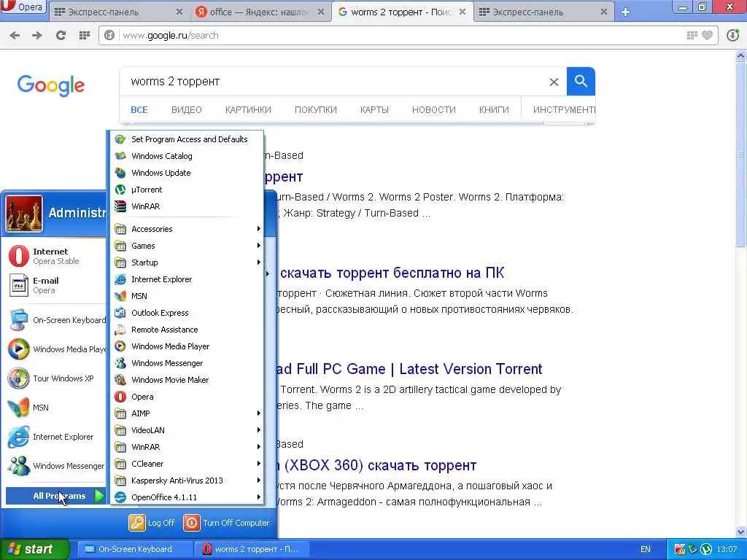
Task: Expand the AIMP folder
Action: (x=187, y=413)
